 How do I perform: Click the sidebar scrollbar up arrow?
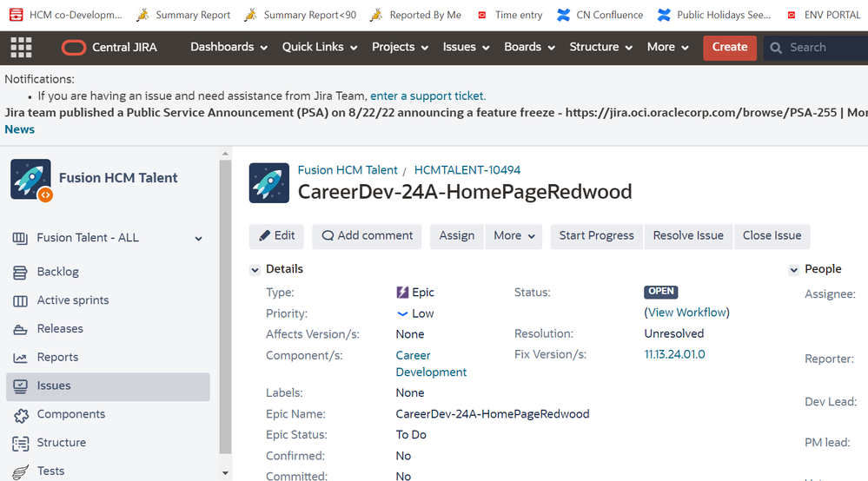225,155
